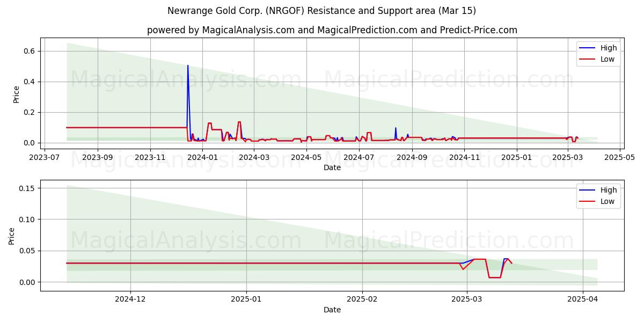Click the 2025-03 tick label in bottom chart
The image size is (644, 322).
coord(467,299)
